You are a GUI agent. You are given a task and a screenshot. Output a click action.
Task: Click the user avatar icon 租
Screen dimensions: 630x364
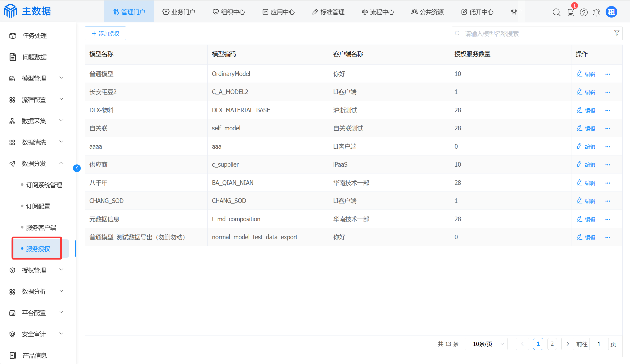611,12
